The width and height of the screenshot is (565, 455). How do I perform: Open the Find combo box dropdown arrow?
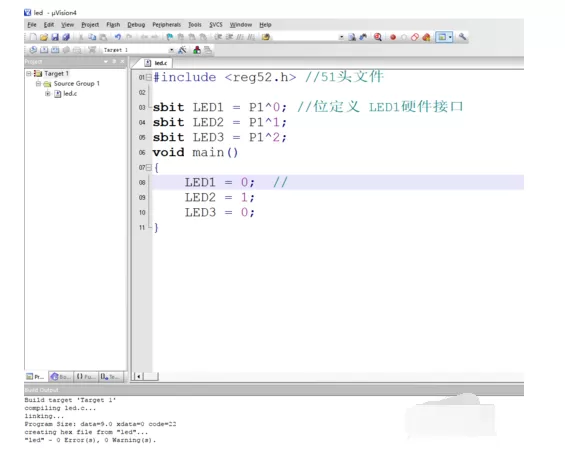341,37
